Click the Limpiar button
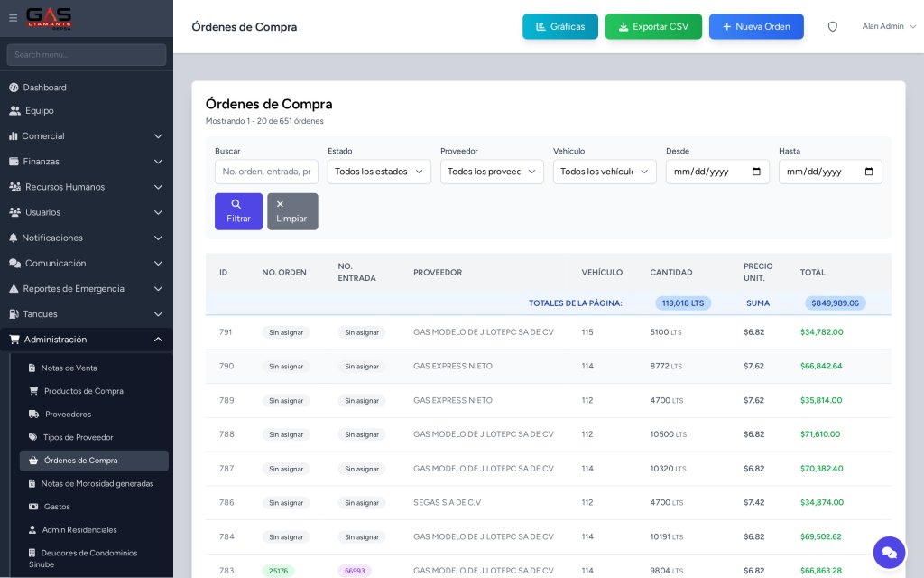This screenshot has width=924, height=578. click(292, 211)
